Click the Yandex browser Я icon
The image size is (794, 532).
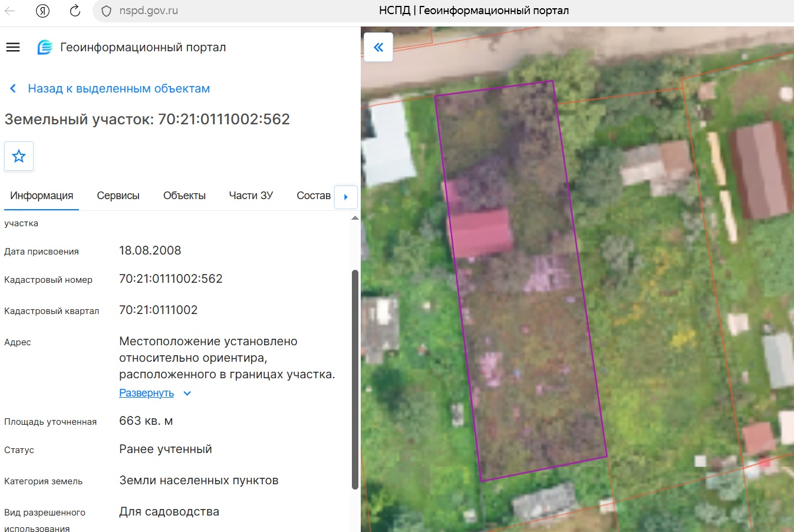[42, 11]
